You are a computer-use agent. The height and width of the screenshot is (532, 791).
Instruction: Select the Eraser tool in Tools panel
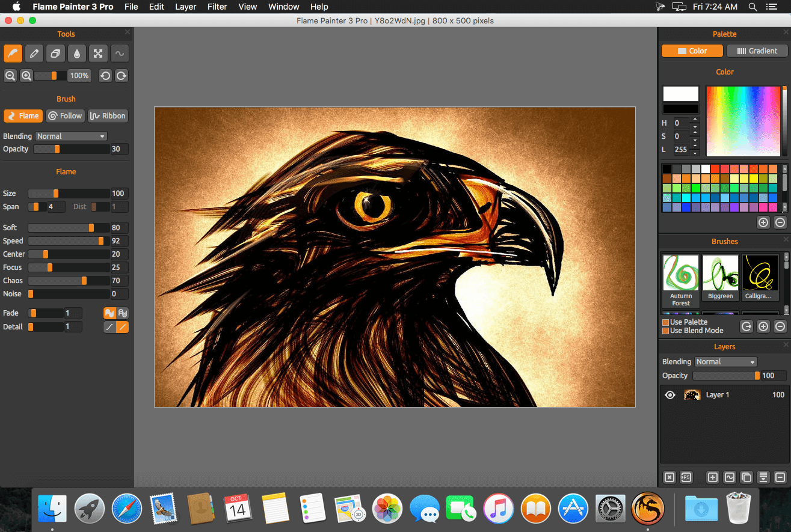(x=55, y=54)
